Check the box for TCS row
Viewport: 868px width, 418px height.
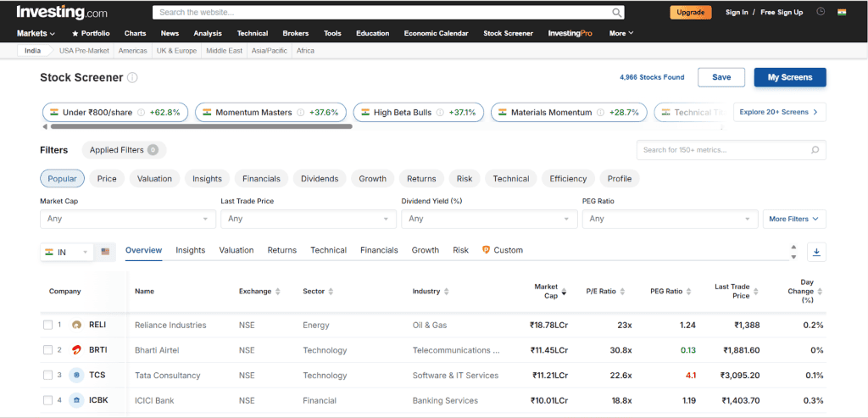[x=47, y=376]
